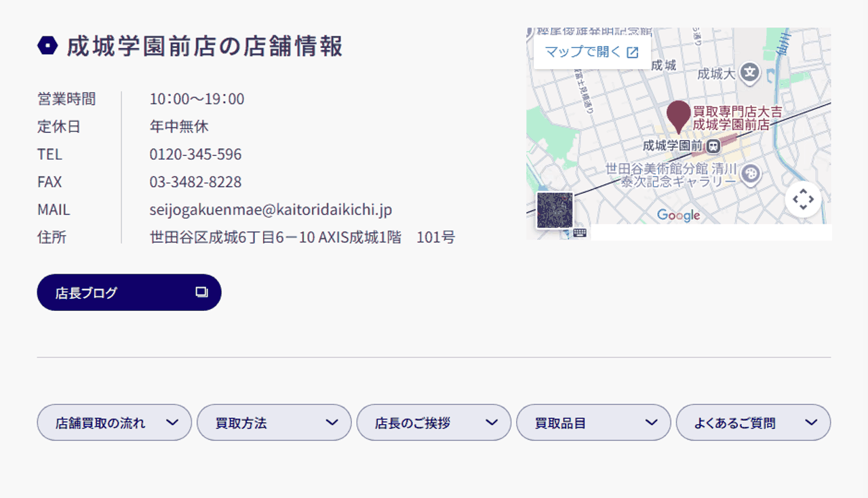Expand the 買取品目 dropdown
The width and height of the screenshot is (868, 498).
click(593, 423)
